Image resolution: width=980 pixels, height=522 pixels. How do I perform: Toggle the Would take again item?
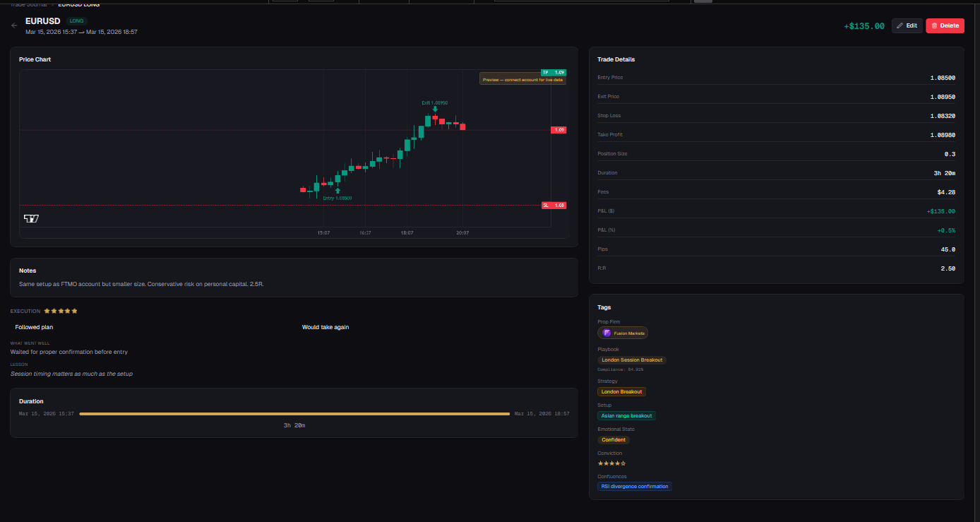click(325, 327)
